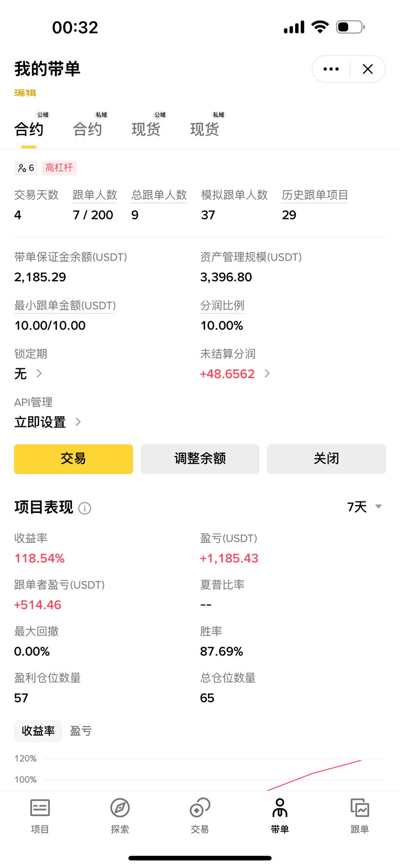400x868 pixels.
Task: Switch chart to 盈亏 view
Action: [x=81, y=731]
